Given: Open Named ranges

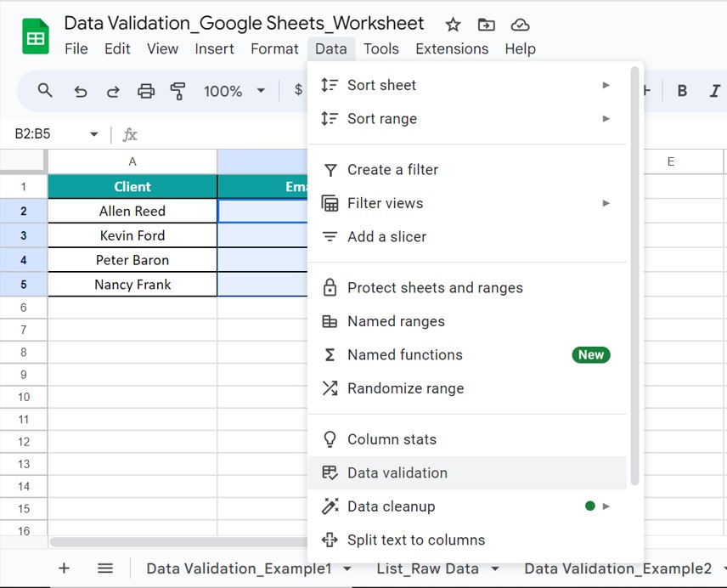Looking at the screenshot, I should 467,321.
